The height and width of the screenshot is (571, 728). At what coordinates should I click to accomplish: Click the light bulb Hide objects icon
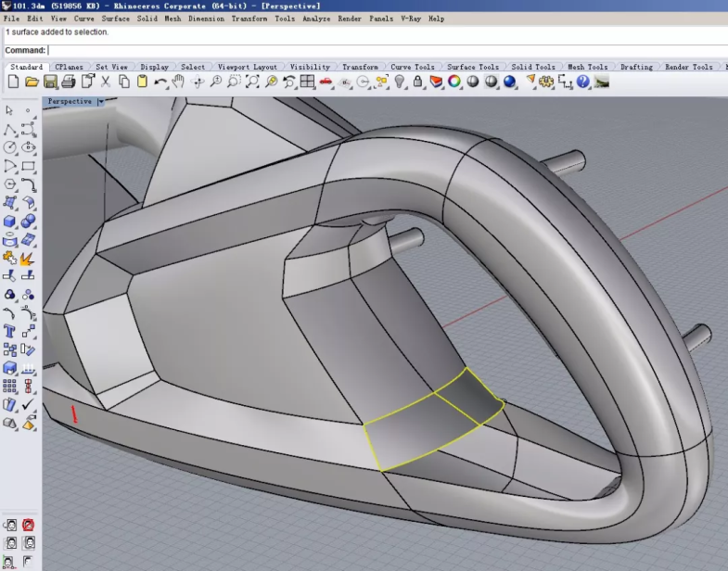[400, 82]
